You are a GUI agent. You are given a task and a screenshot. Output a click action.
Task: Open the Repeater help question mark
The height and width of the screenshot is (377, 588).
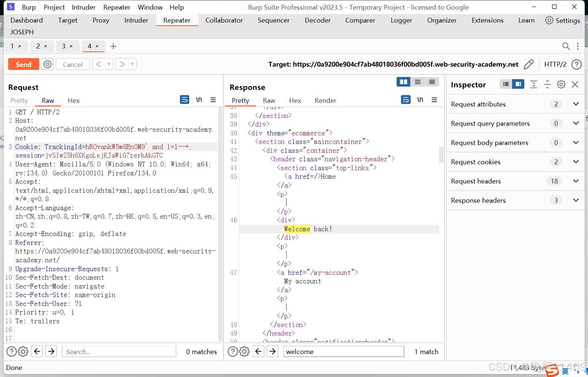coord(577,64)
